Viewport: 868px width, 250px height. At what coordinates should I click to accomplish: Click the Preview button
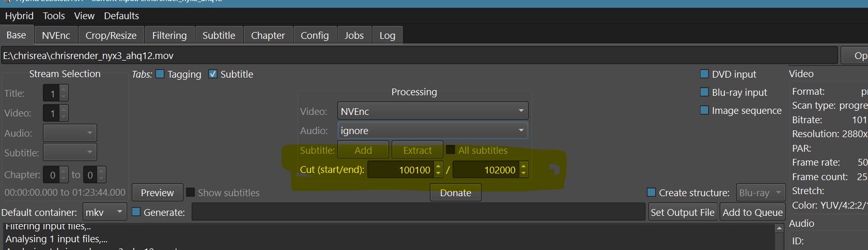pyautogui.click(x=157, y=193)
